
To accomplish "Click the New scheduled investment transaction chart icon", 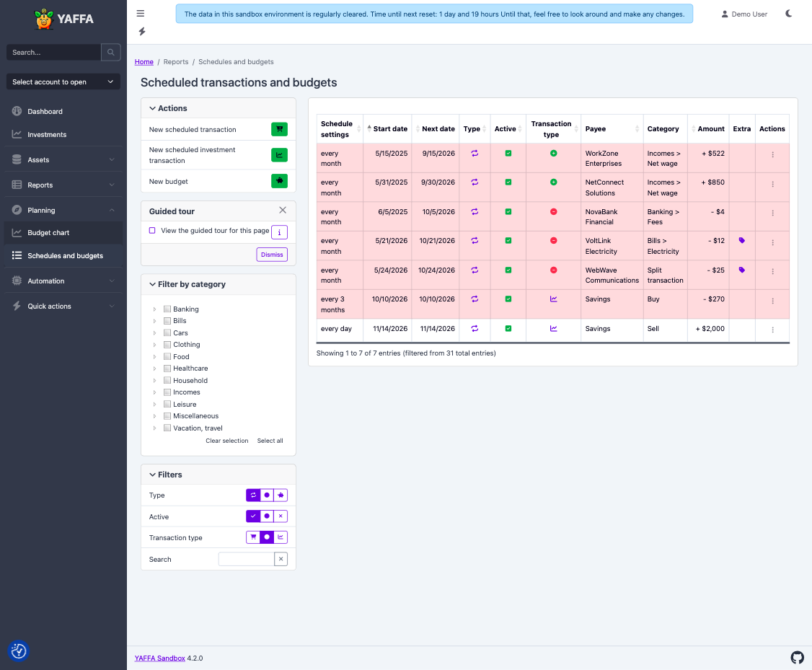I will coord(279,155).
